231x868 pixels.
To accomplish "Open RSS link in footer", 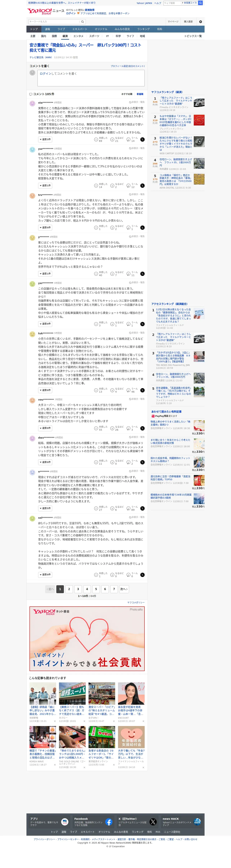I will pyautogui.click(x=158, y=832).
